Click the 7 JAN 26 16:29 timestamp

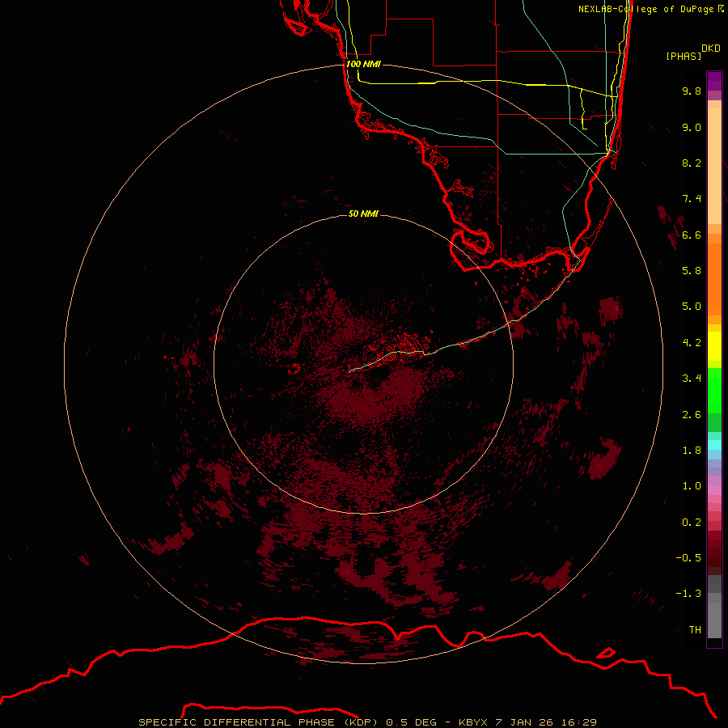pyautogui.click(x=545, y=722)
